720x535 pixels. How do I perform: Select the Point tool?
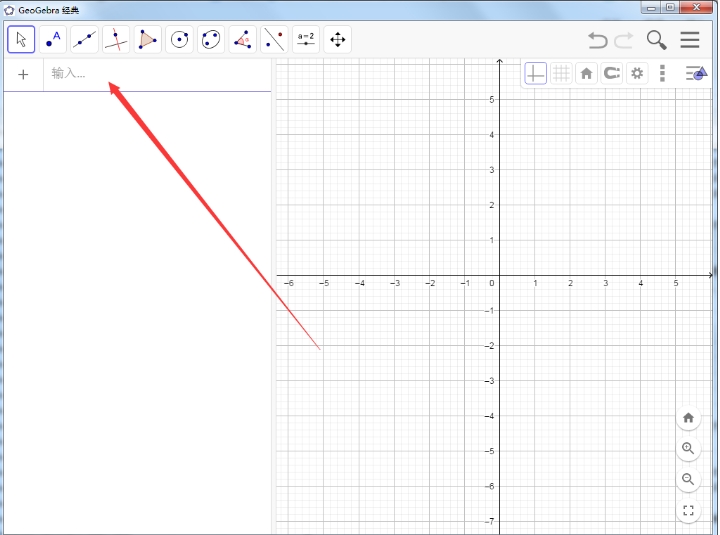pyautogui.click(x=53, y=39)
